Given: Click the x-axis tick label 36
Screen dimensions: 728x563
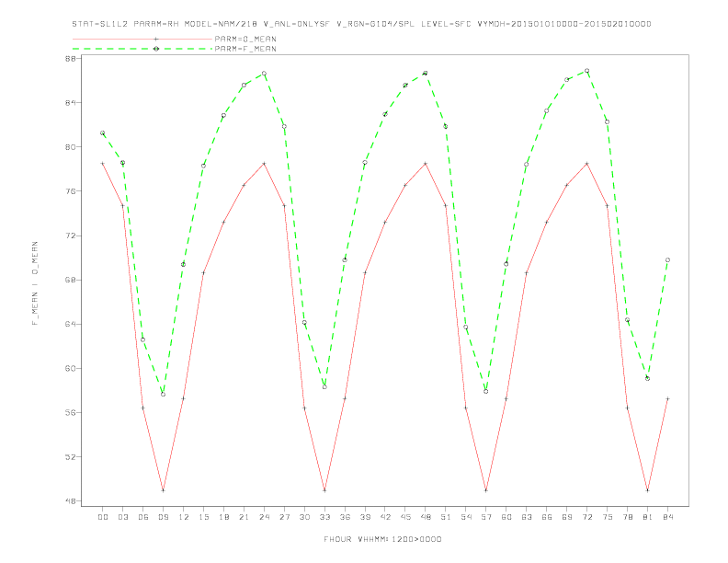Looking at the screenshot, I should [345, 517].
